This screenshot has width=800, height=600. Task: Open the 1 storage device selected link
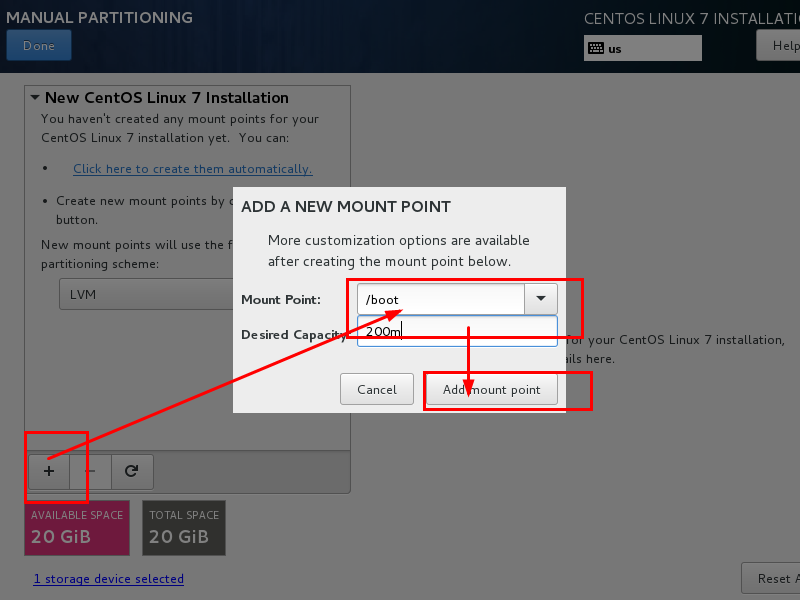click(108, 578)
